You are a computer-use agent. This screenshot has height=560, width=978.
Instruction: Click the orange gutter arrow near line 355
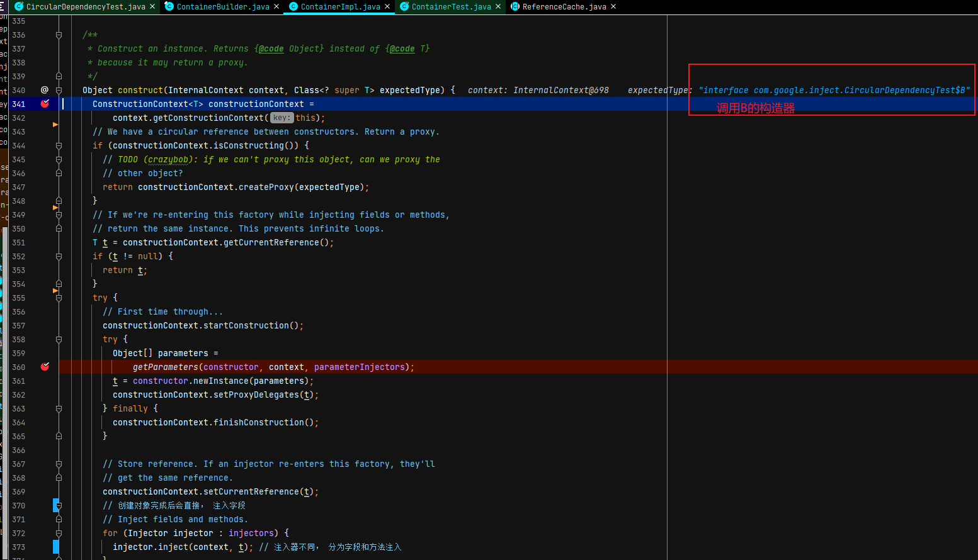tap(55, 291)
